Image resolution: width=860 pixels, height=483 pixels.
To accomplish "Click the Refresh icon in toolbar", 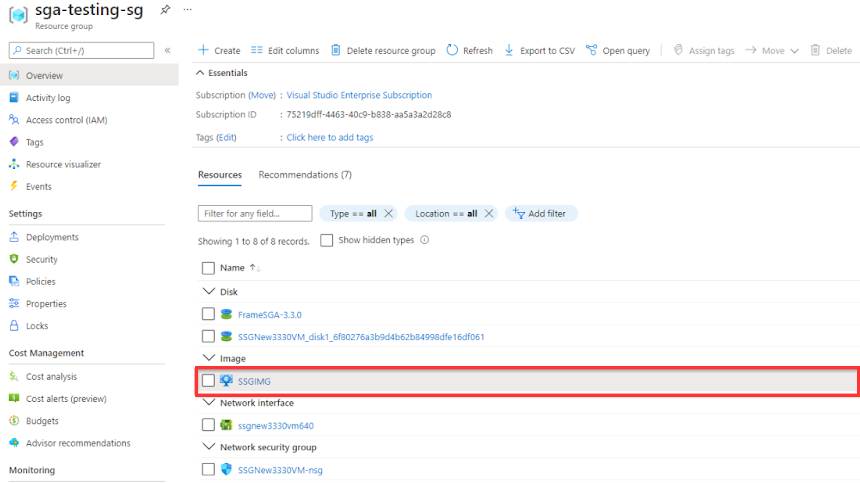I will tap(453, 50).
